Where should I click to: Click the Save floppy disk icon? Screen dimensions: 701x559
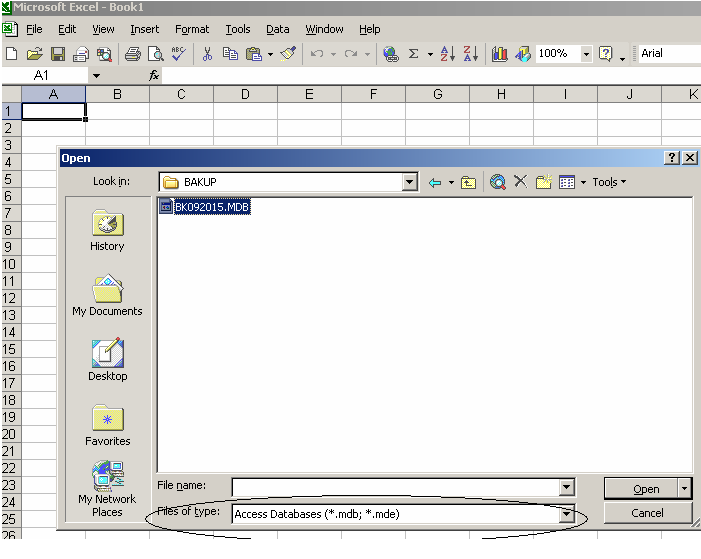pyautogui.click(x=58, y=54)
